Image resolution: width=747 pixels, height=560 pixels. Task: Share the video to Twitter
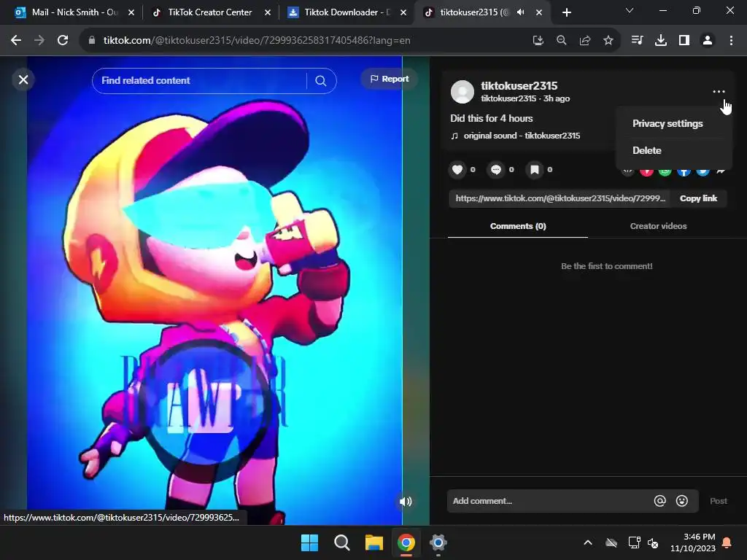coord(703,171)
